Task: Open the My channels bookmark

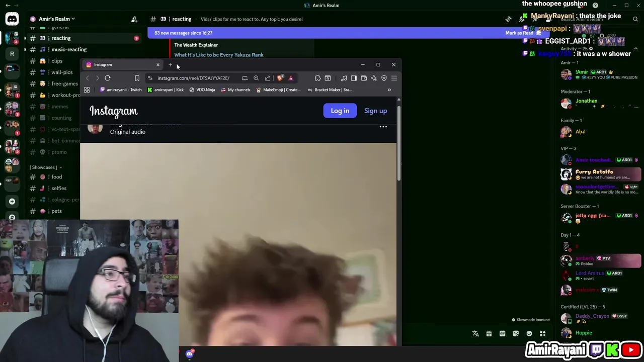Action: [x=235, y=89]
